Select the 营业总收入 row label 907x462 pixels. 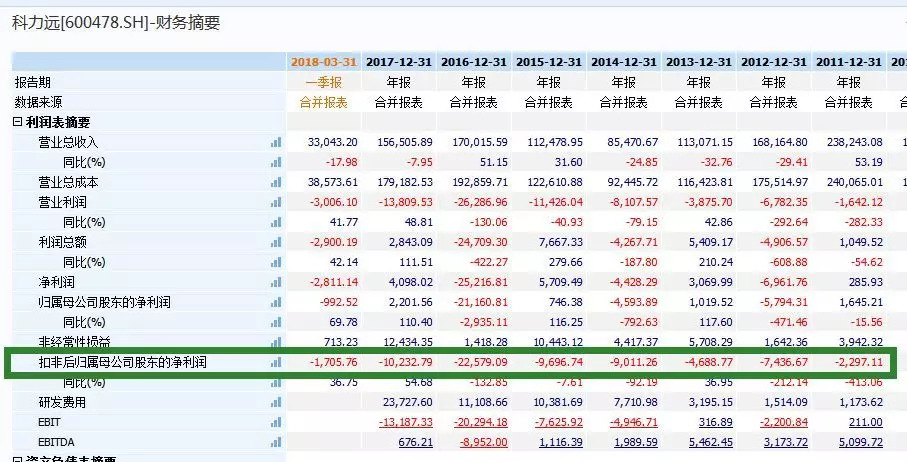click(x=68, y=142)
